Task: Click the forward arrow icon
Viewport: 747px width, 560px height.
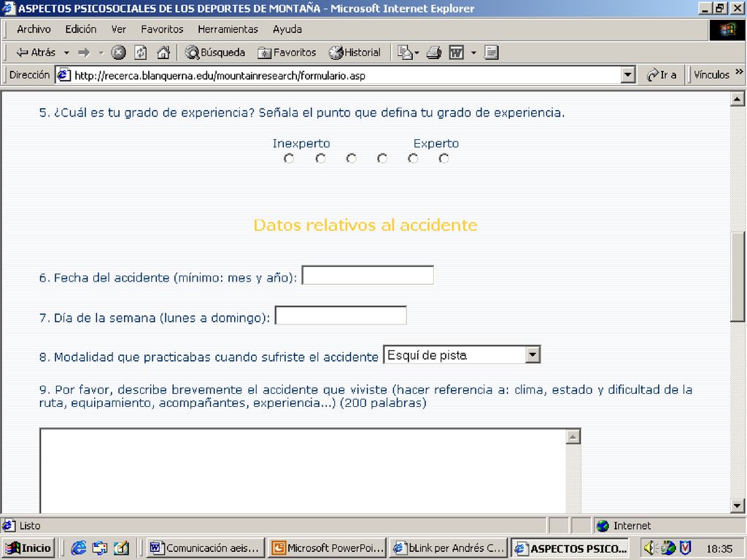Action: pyautogui.click(x=85, y=52)
